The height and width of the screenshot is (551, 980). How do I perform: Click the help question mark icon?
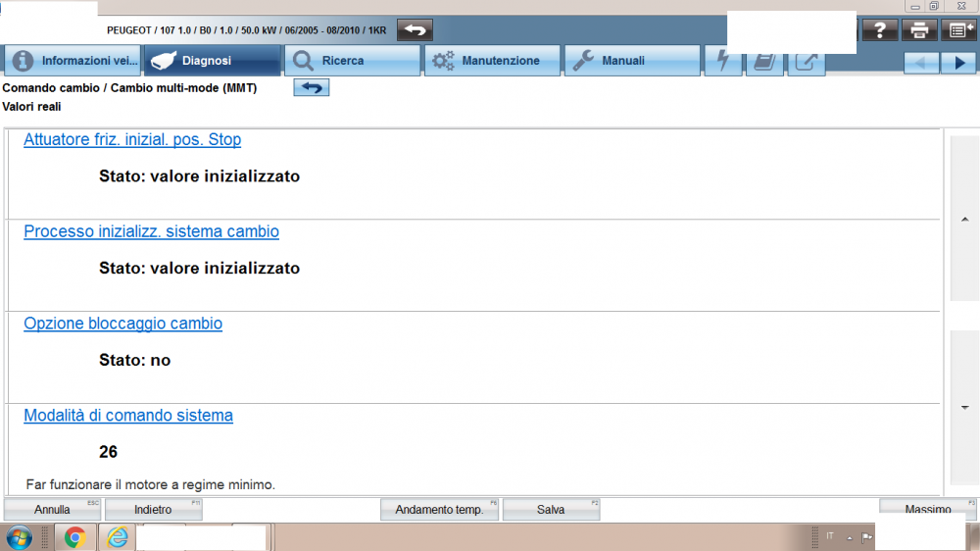pos(879,30)
